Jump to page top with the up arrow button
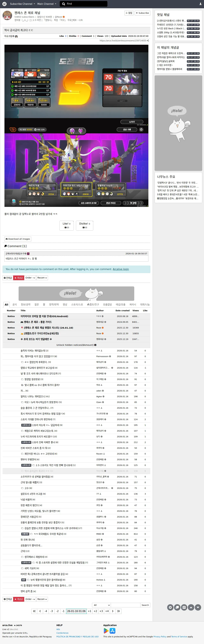This screenshot has height=644, width=204. pyautogui.click(x=191, y=607)
